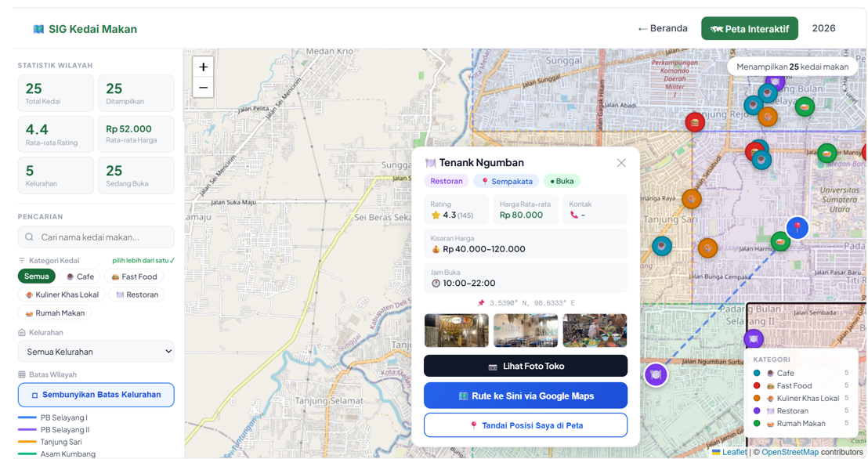The image size is (868, 459).
Task: Toggle the Rumah Makan category chip
Action: 54,313
